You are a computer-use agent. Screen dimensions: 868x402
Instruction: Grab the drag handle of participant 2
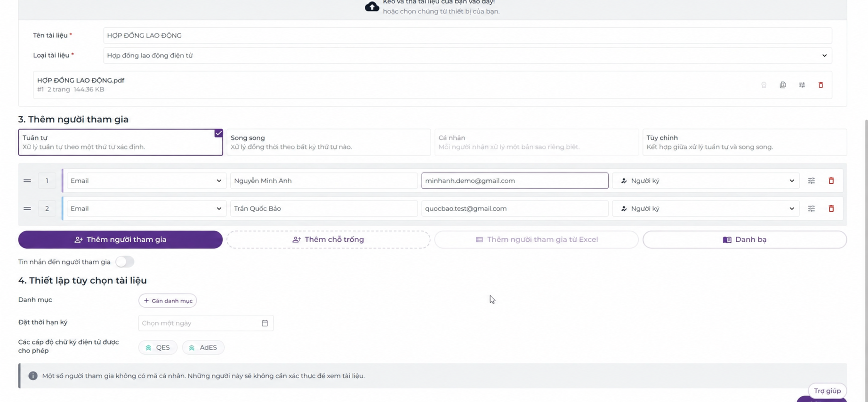click(x=27, y=208)
